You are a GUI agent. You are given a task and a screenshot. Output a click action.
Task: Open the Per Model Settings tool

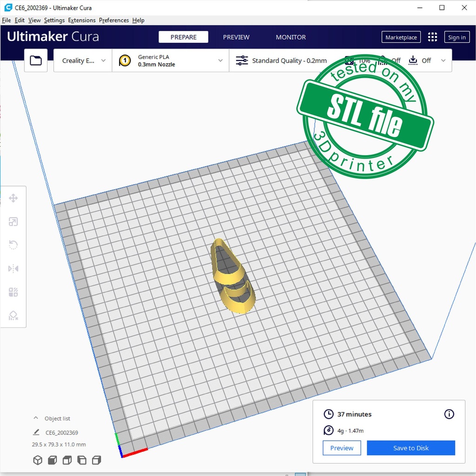click(13, 292)
